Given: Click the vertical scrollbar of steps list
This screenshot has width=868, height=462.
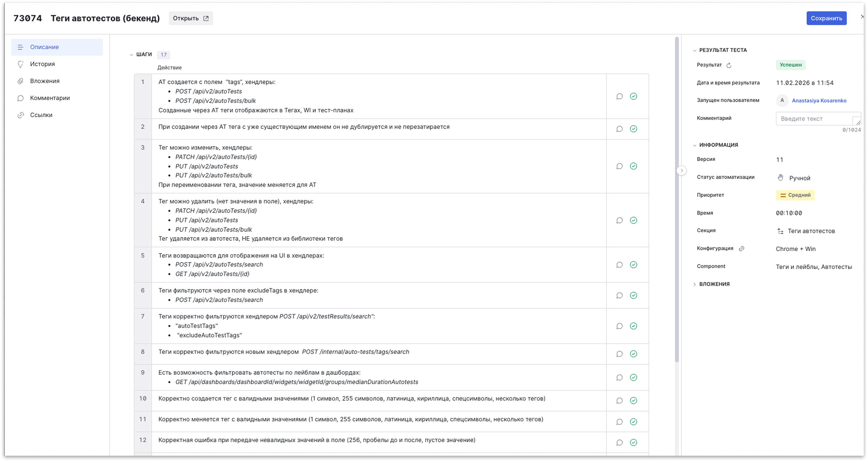Looking at the screenshot, I should coord(676,202).
